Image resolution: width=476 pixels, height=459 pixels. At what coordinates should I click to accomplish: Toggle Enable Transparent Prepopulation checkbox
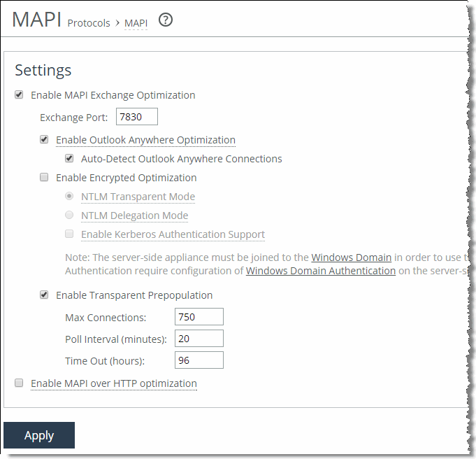[x=44, y=295]
